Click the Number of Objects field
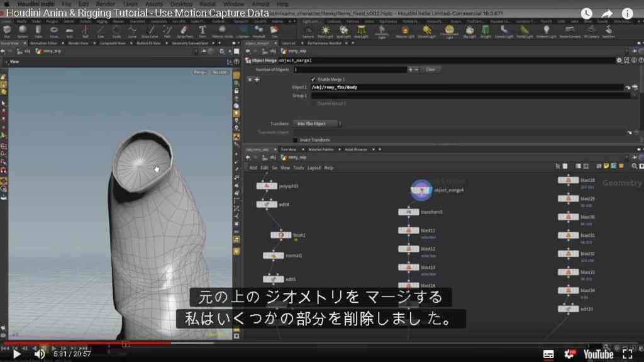The image size is (644, 362). (350, 69)
